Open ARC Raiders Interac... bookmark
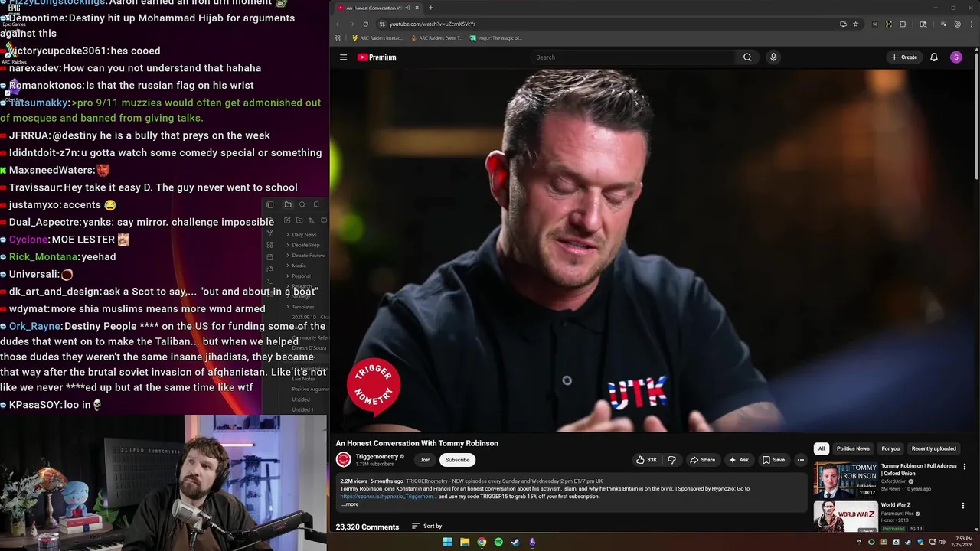980x551 pixels. tap(377, 37)
